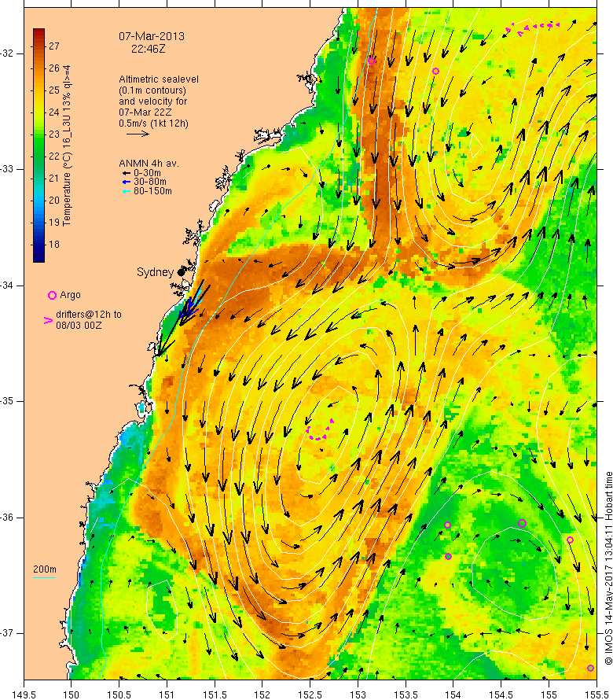
Task: Click the 27 label on the color bar
Action: tap(54, 46)
